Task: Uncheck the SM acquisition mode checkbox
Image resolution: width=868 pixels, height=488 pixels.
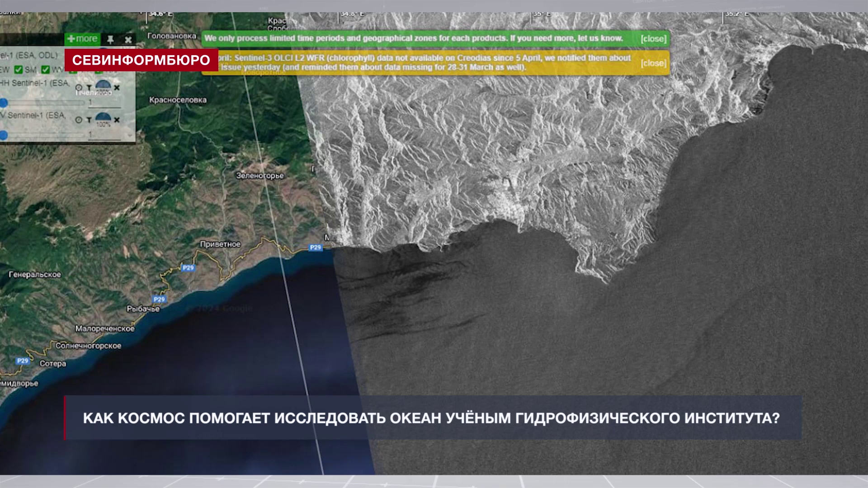Action: 18,69
